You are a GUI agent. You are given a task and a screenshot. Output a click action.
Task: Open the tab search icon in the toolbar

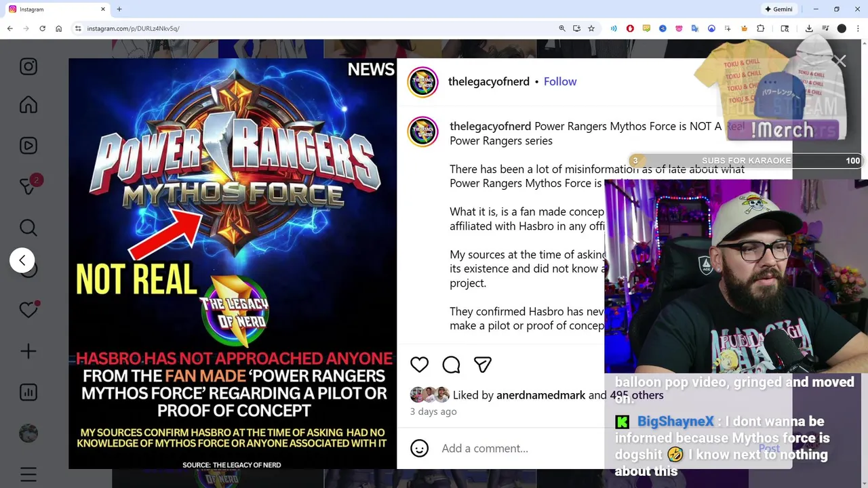[785, 28]
